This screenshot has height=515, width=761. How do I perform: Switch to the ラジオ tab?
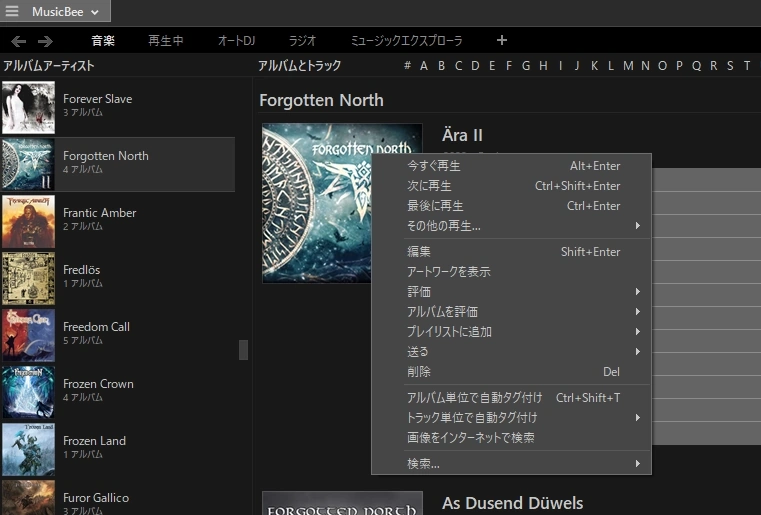(x=302, y=41)
